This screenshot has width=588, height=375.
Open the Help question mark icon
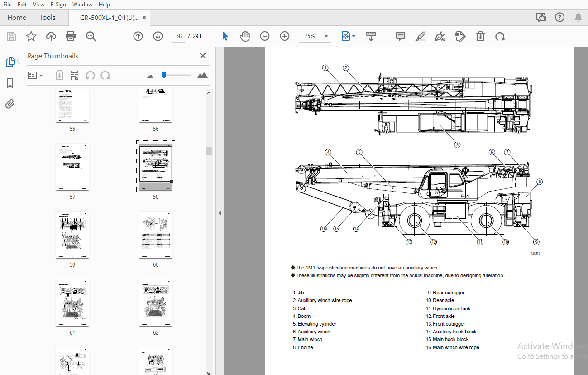click(x=559, y=17)
